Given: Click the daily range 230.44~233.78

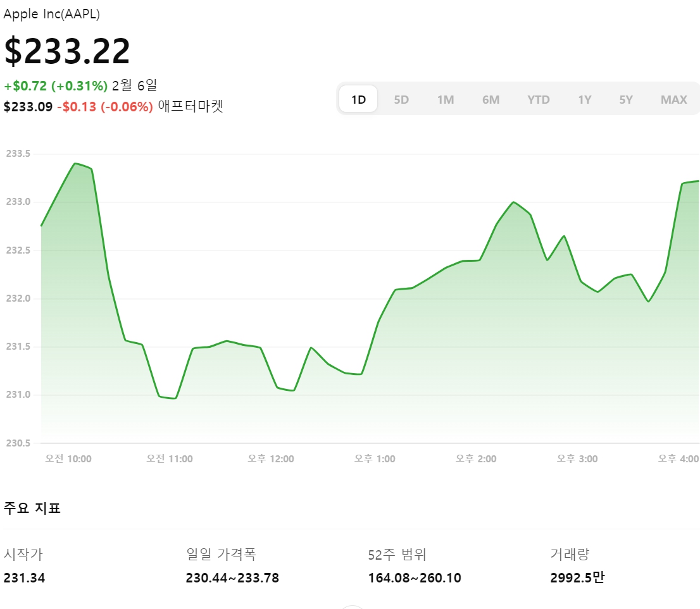Looking at the screenshot, I should [x=232, y=578].
